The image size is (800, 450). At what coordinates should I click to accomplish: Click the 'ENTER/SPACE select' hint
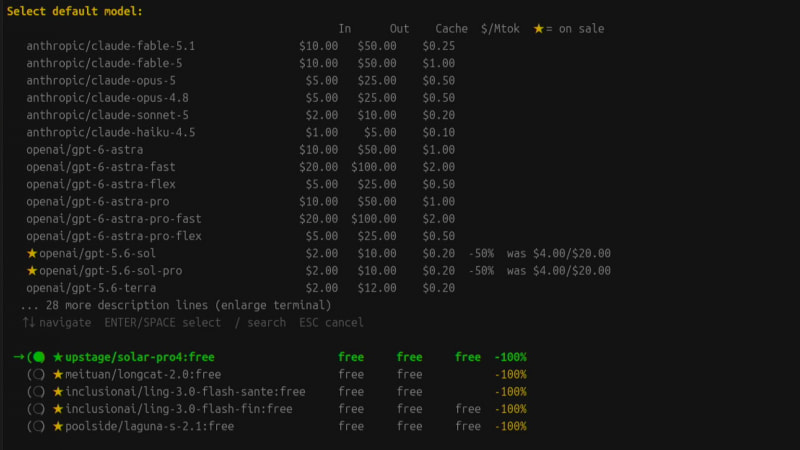pos(163,323)
